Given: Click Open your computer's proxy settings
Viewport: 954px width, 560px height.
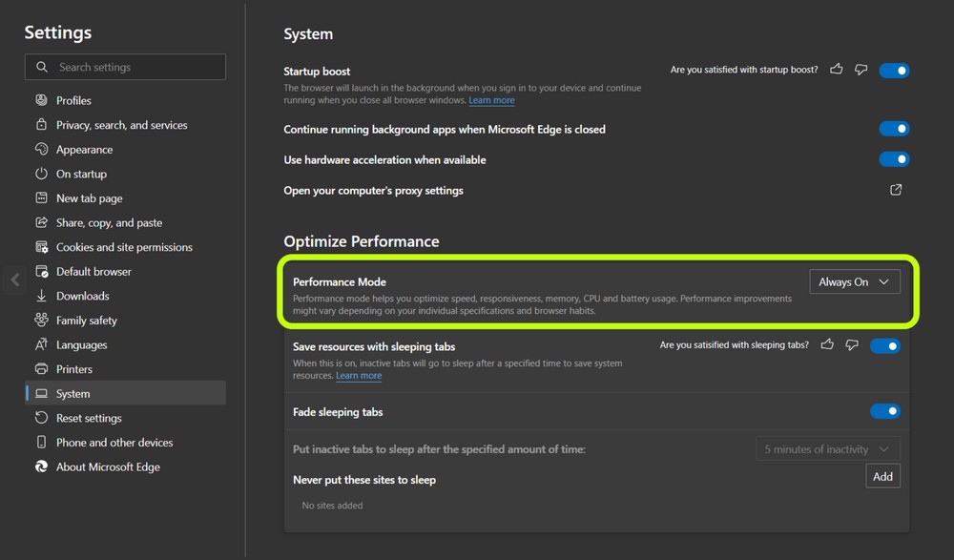Looking at the screenshot, I should (374, 191).
